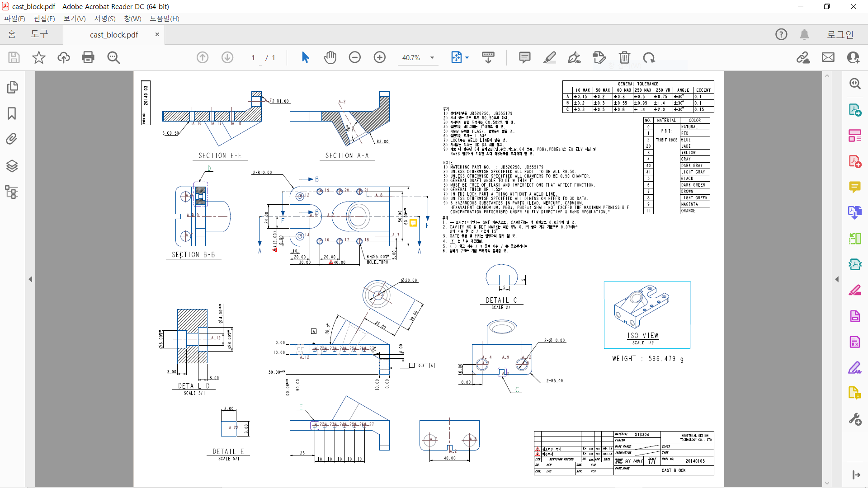The height and width of the screenshot is (488, 868).
Task: Click the page number input field
Action: (x=254, y=58)
